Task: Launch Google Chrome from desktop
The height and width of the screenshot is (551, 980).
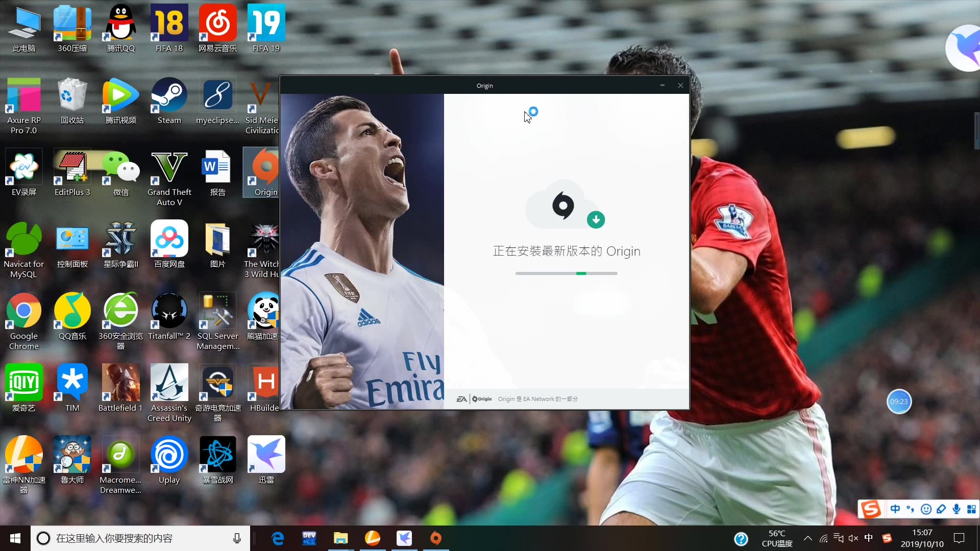Action: 23,321
